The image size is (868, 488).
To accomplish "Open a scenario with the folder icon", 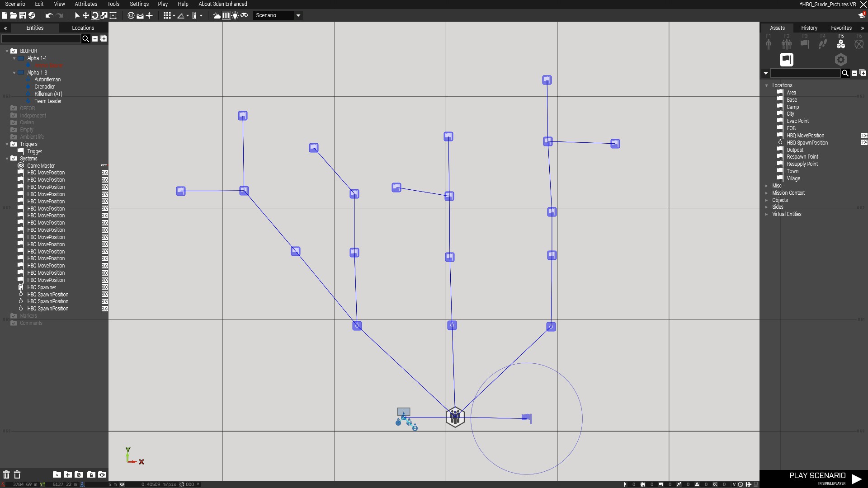I will pyautogui.click(x=14, y=15).
